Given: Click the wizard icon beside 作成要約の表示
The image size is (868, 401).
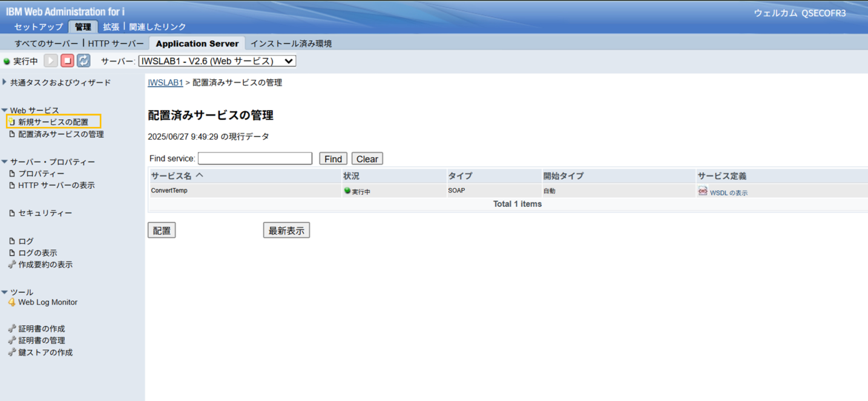Looking at the screenshot, I should click(12, 264).
